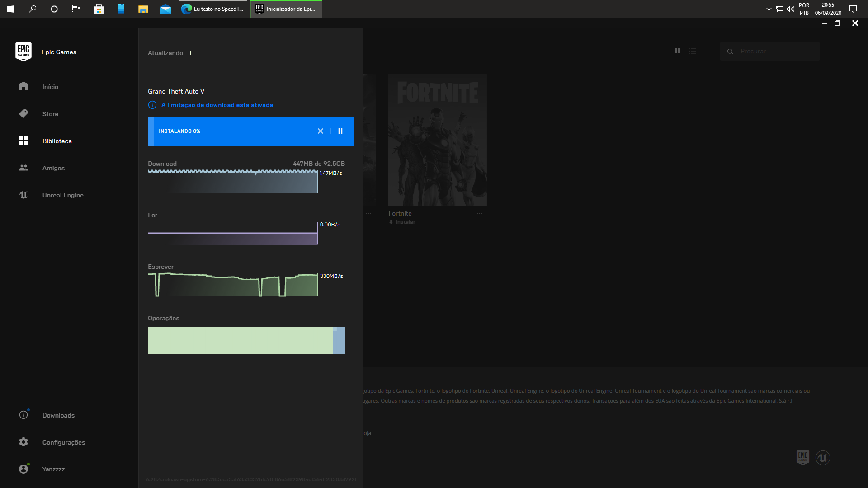Viewport: 868px width, 488px height.
Task: Open the Amigos friends list
Action: (53, 168)
